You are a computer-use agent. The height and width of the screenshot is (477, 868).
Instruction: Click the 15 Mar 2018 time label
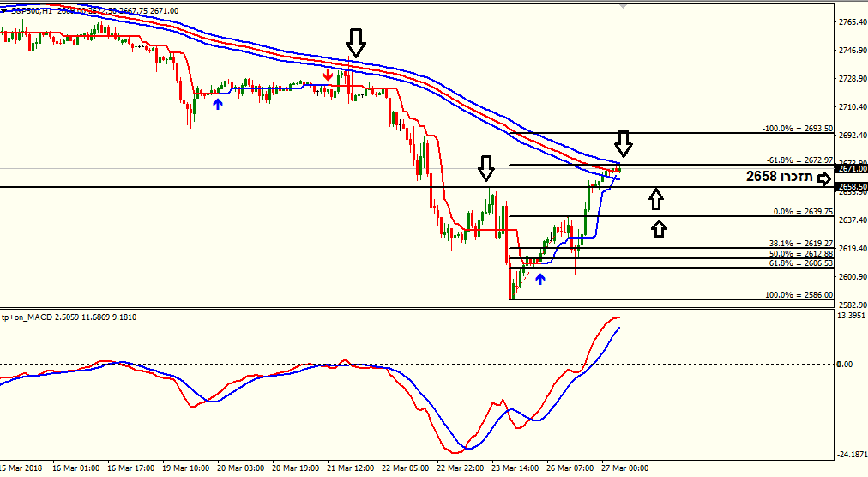[x=21, y=468]
